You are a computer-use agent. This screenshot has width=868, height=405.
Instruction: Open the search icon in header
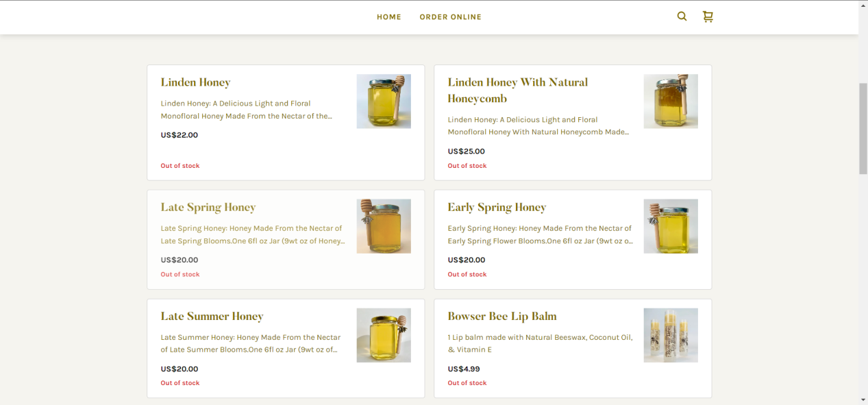tap(682, 16)
